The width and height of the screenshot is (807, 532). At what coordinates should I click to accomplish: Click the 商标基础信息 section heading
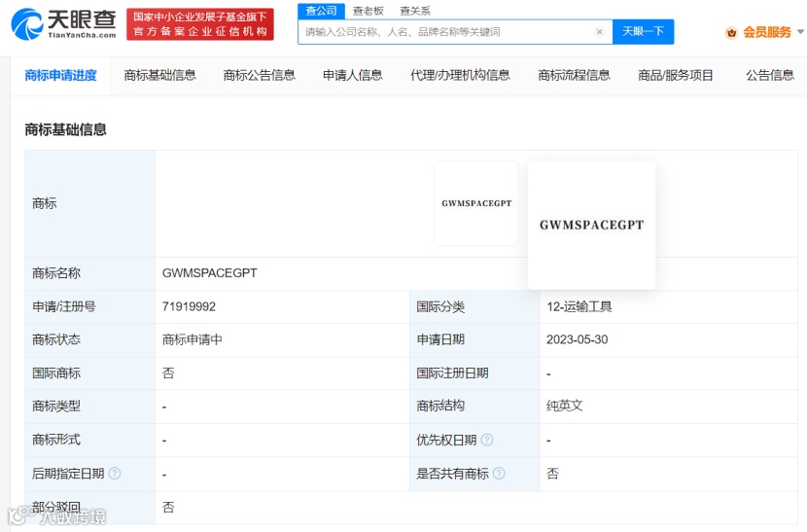pyautogui.click(x=65, y=129)
